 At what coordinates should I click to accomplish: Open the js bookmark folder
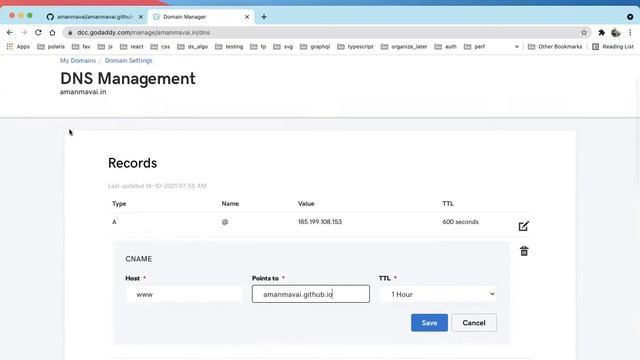click(x=105, y=47)
